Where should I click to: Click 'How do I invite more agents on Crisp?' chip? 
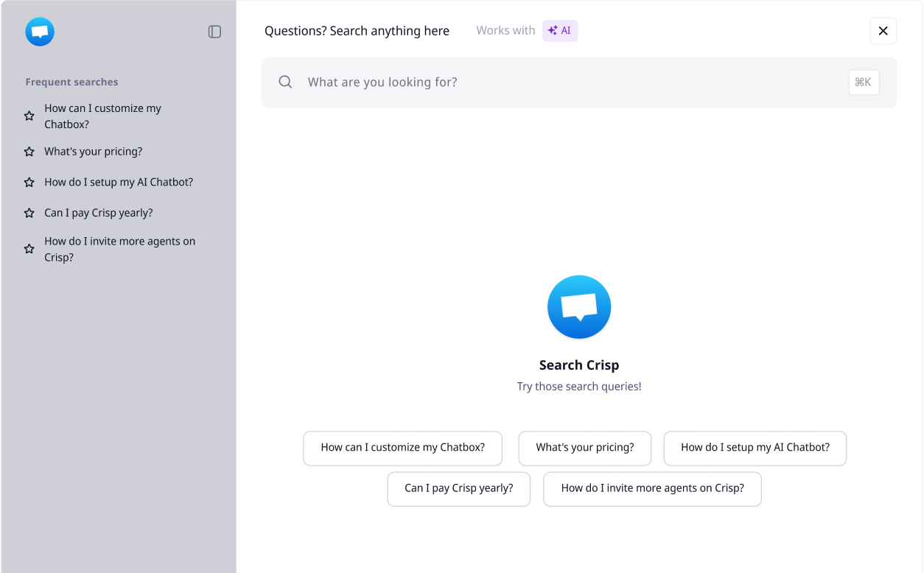coord(652,488)
